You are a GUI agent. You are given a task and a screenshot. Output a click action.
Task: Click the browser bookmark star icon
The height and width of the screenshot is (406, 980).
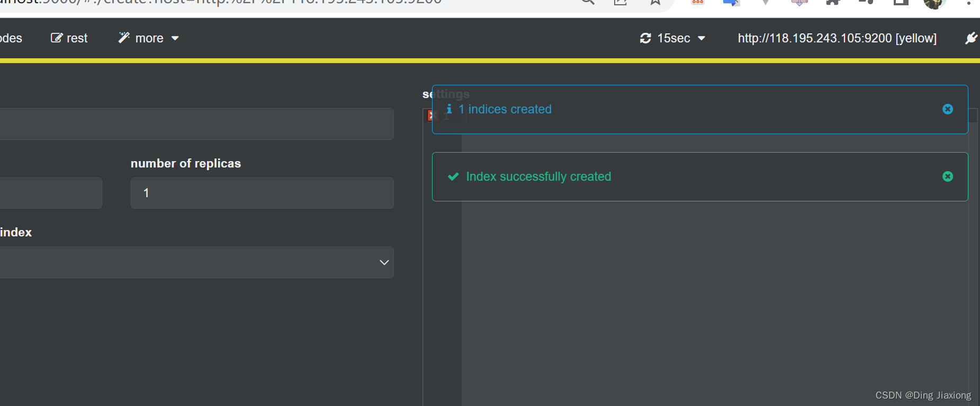tap(655, 3)
